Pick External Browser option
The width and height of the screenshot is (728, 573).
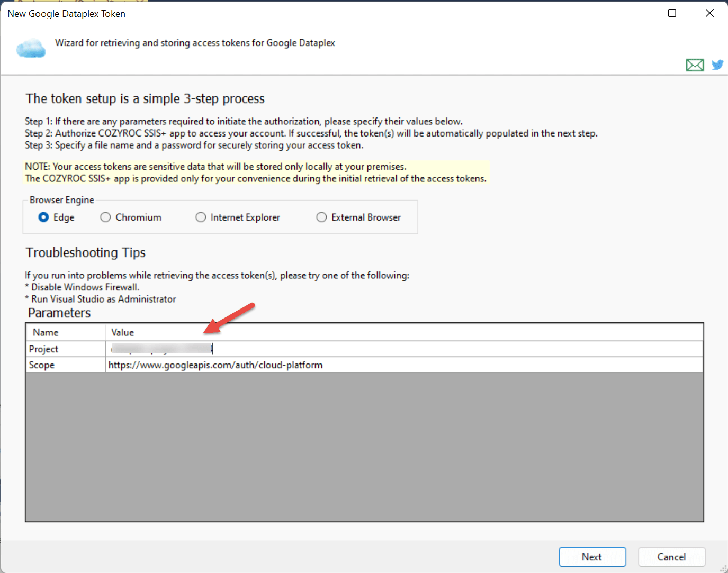[x=358, y=217]
